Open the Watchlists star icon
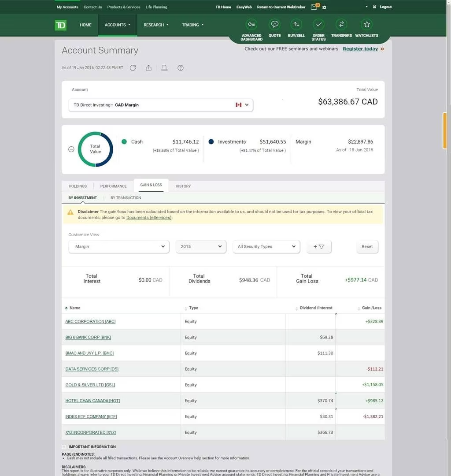Screen dimensions: 451x476 (x=367, y=24)
